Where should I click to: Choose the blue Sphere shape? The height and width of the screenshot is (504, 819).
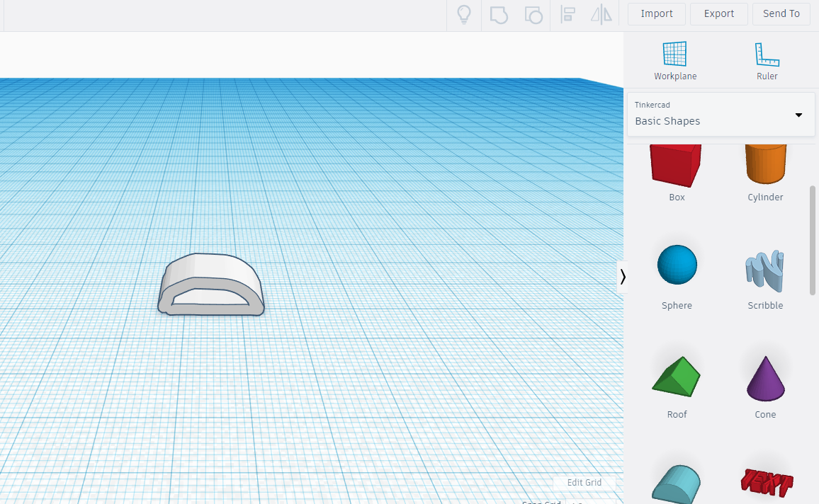tap(677, 265)
